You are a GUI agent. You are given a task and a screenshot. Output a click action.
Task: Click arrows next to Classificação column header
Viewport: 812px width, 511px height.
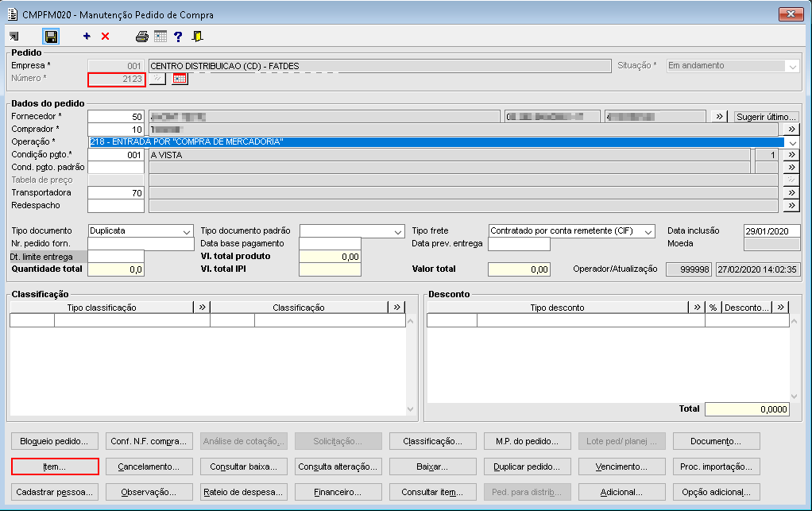coord(396,307)
